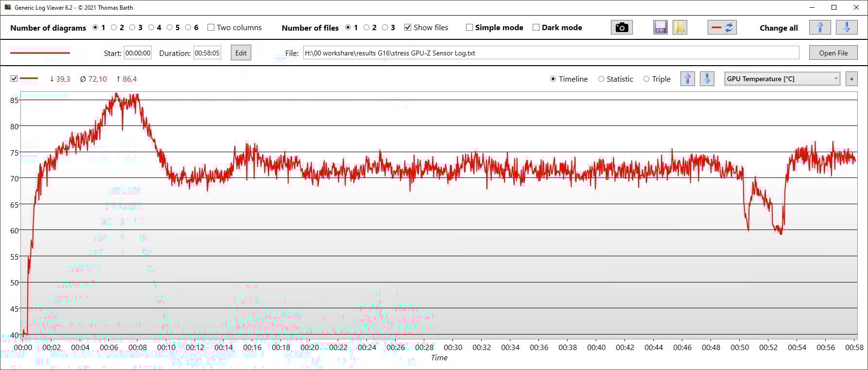The height and width of the screenshot is (370, 868).
Task: Select 5 diagrams radio button
Action: [x=170, y=28]
